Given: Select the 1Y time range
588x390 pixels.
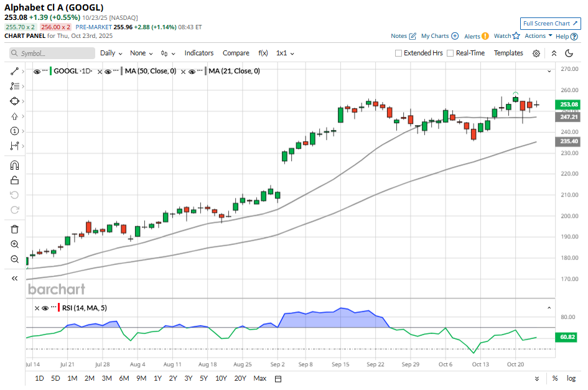Looking at the screenshot, I should pos(157,378).
